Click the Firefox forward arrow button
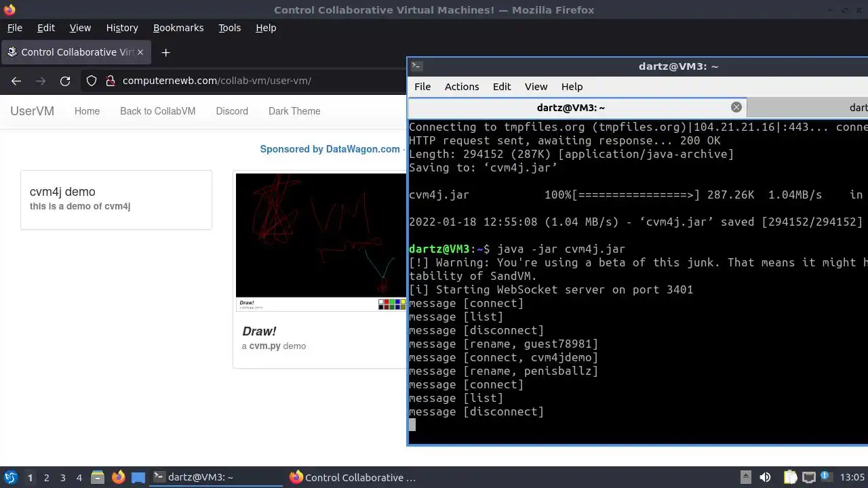This screenshot has height=488, width=868. (41, 81)
